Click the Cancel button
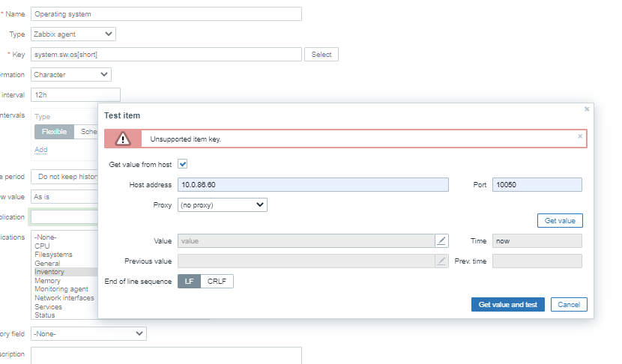Viewport: 622px width, 364px height. click(569, 305)
